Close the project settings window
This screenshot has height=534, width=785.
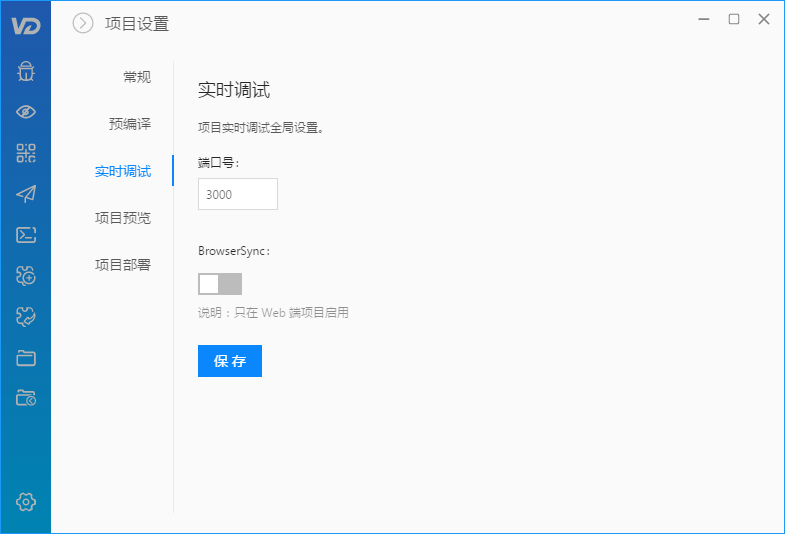tap(764, 19)
